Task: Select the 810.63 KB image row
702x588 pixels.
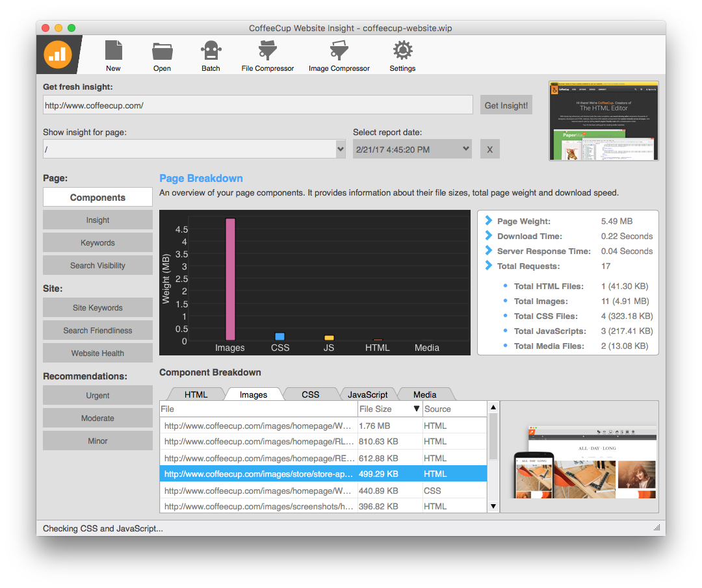Action: (323, 442)
